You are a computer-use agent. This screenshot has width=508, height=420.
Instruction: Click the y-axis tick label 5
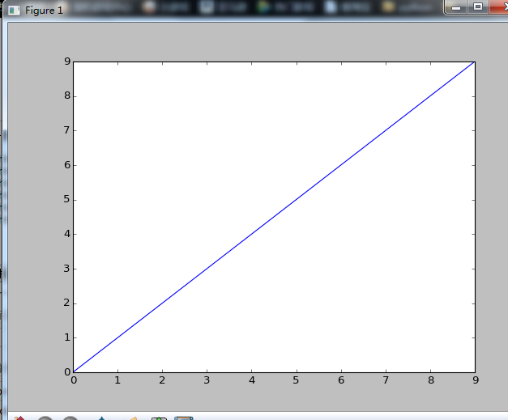click(x=66, y=199)
